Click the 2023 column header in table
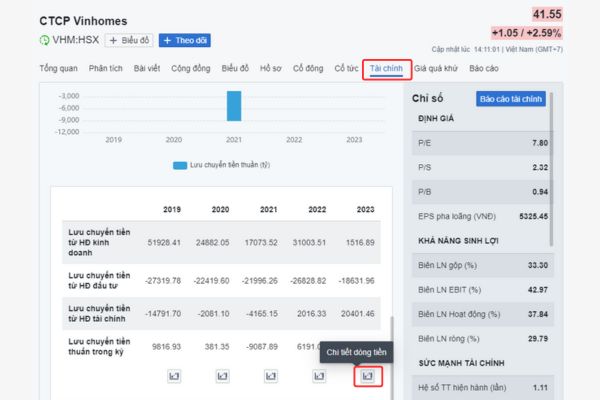The image size is (600, 400). 365,210
